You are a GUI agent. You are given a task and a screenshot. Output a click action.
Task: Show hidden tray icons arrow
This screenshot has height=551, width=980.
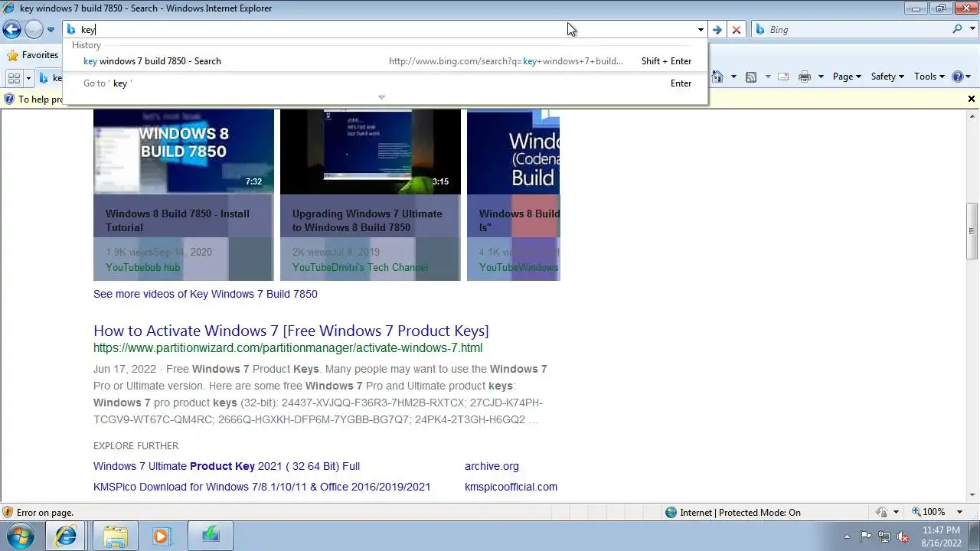tap(846, 536)
